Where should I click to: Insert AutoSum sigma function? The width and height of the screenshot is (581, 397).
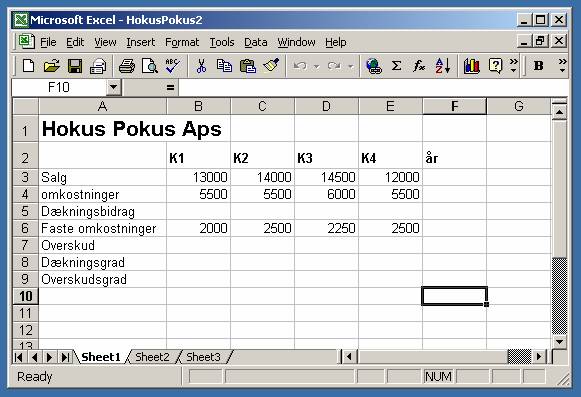(396, 66)
